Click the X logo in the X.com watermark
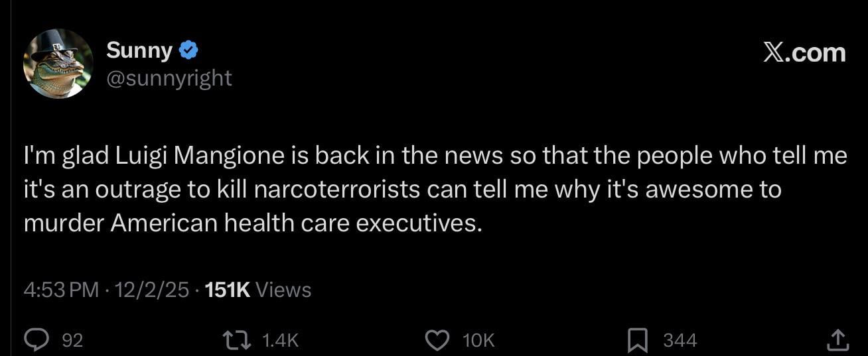868x356 pixels. [772, 52]
